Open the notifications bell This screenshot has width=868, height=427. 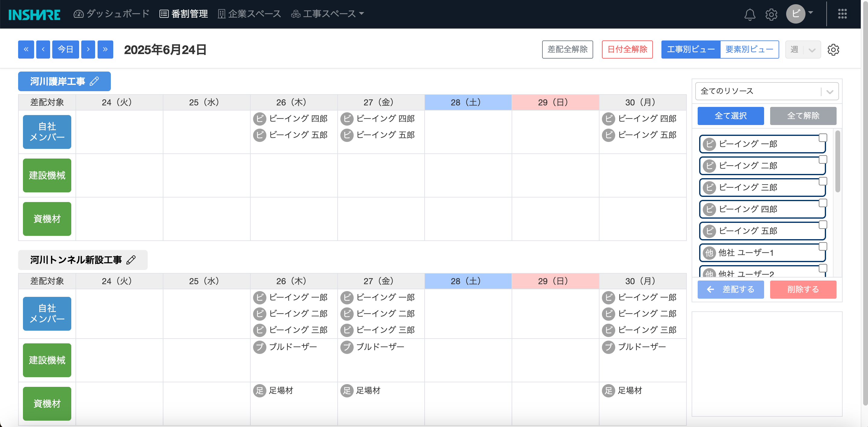tap(750, 14)
